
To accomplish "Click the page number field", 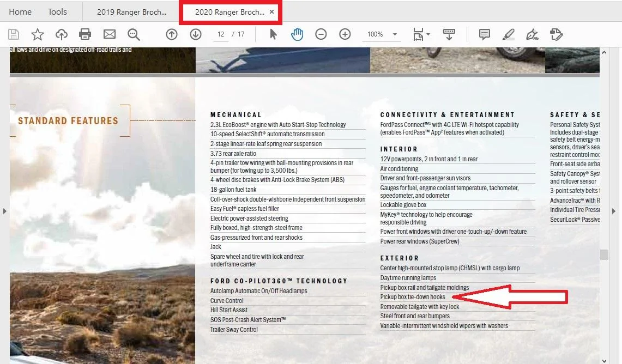I will [x=221, y=34].
